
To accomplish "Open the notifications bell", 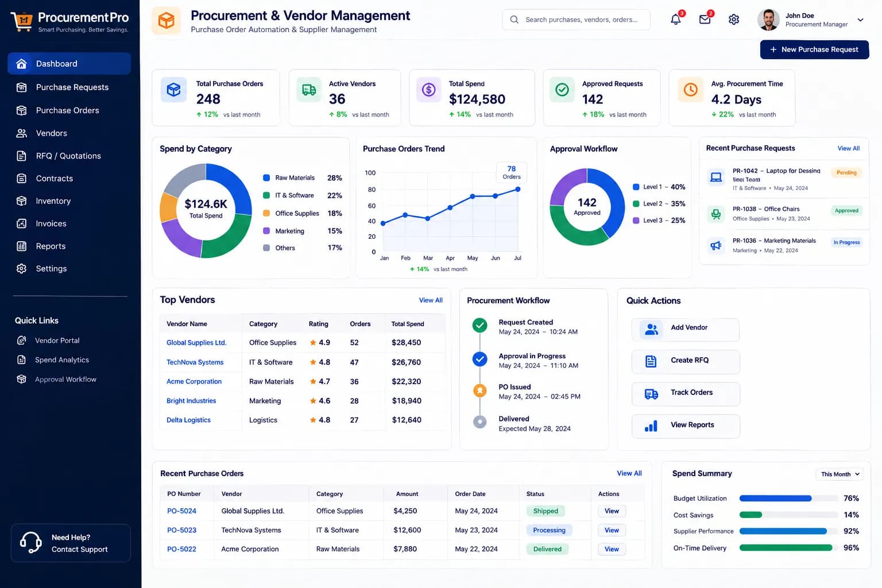I will 676,20.
